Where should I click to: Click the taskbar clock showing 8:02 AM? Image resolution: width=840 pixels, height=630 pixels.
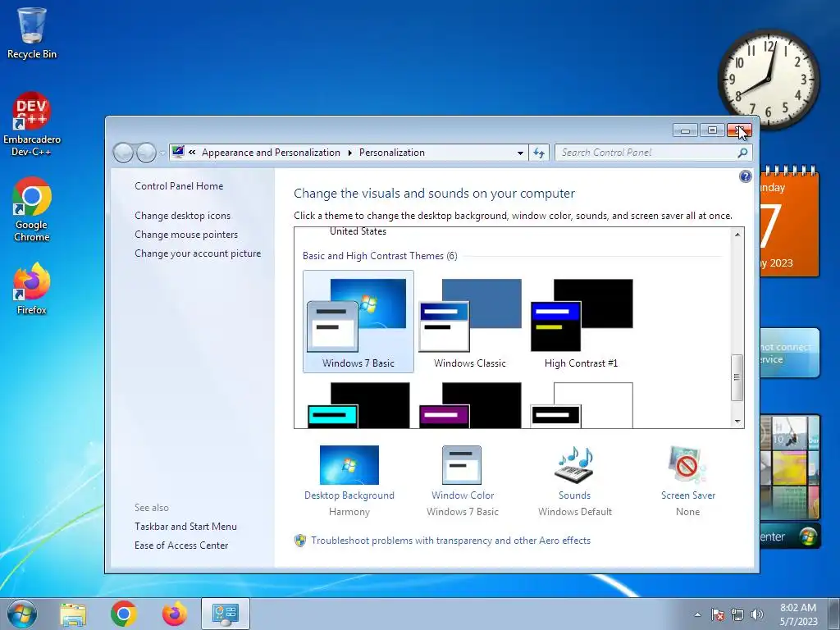pyautogui.click(x=798, y=614)
